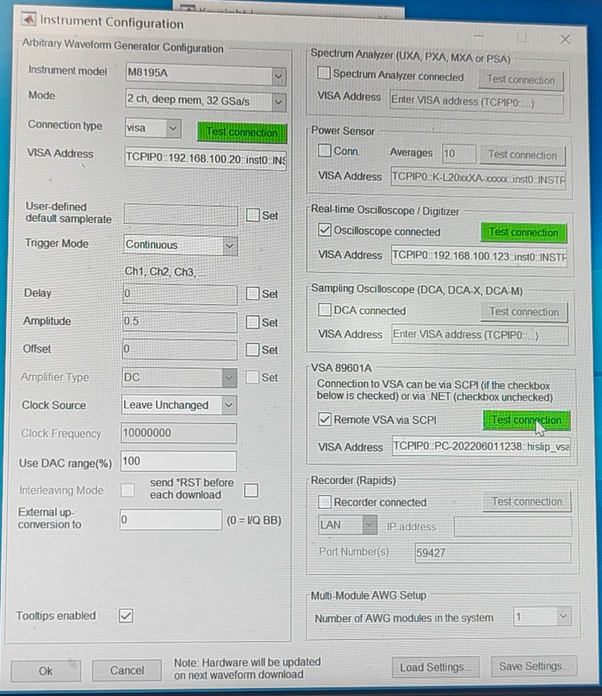Click the Offset input field
The height and width of the screenshot is (696, 602).
[x=179, y=350]
